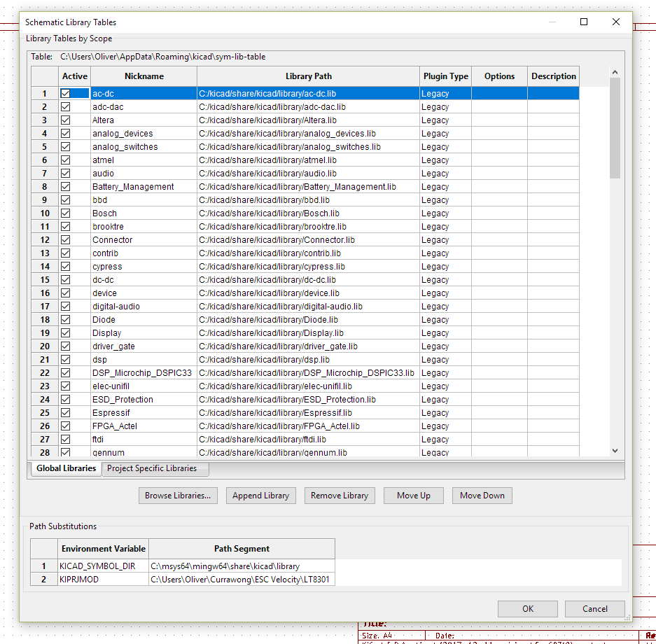Cancel the Schematic Library Tables dialog
This screenshot has height=644, width=656.
(594, 609)
